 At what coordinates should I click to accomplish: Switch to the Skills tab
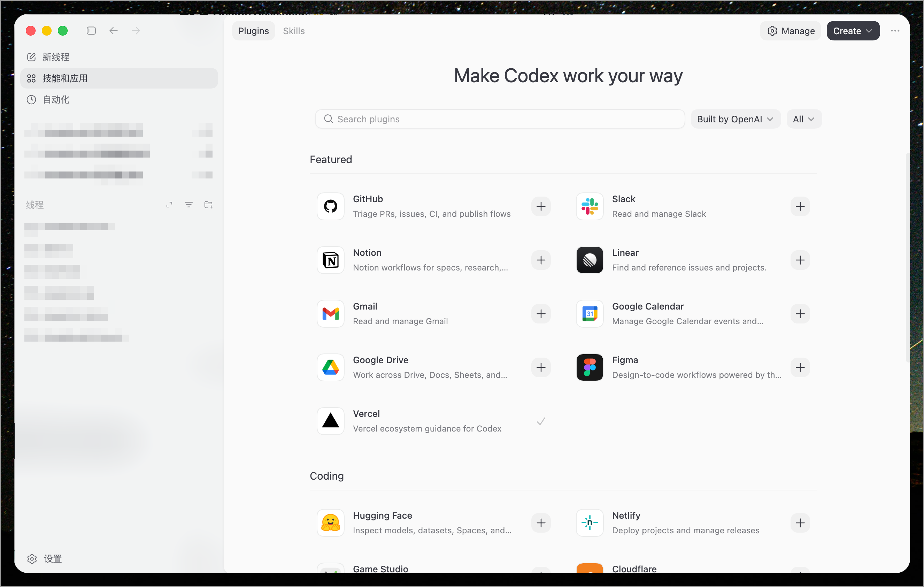tap(294, 31)
